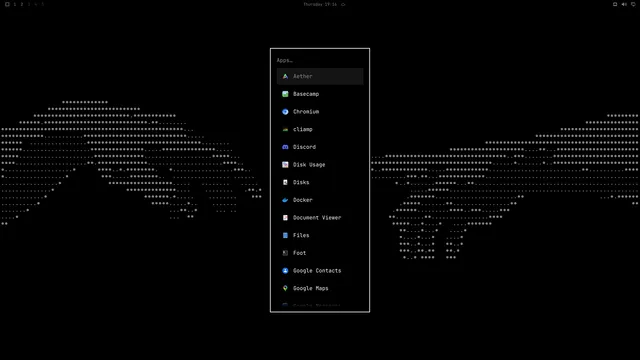Click the update icon beside the clock
The width and height of the screenshot is (640, 360).
pos(343,4)
